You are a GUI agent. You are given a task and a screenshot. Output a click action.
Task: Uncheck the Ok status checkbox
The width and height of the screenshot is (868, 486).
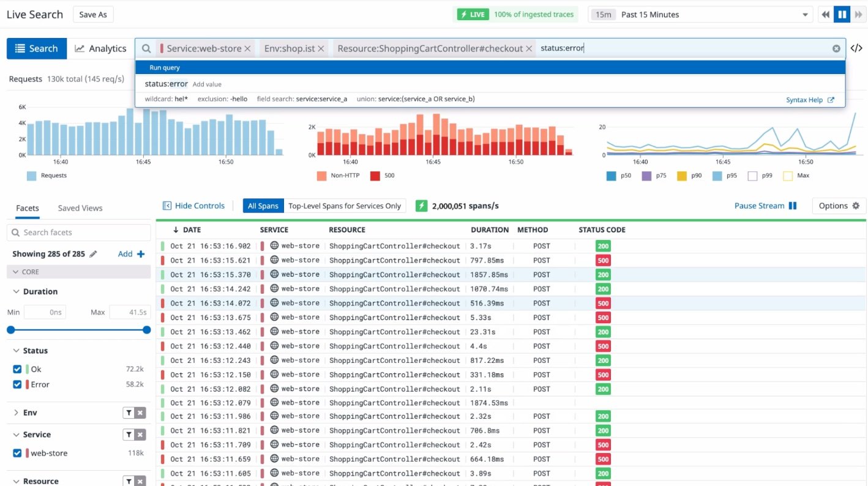coord(17,369)
